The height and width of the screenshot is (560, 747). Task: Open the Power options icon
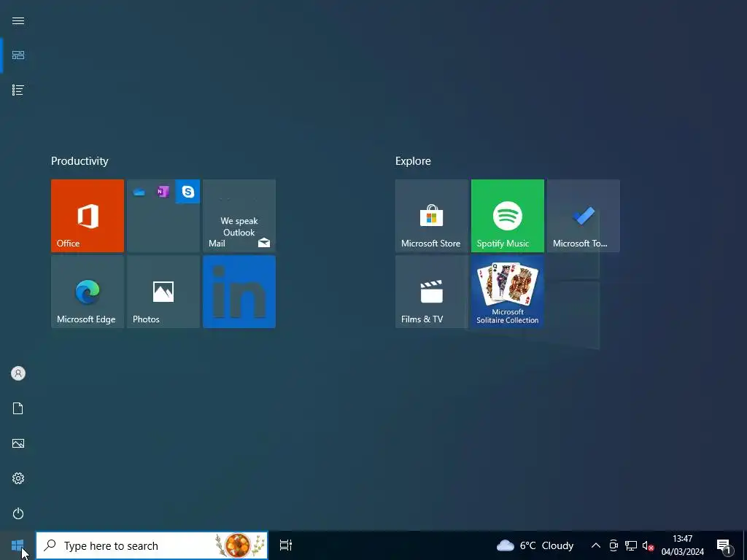[x=18, y=513]
